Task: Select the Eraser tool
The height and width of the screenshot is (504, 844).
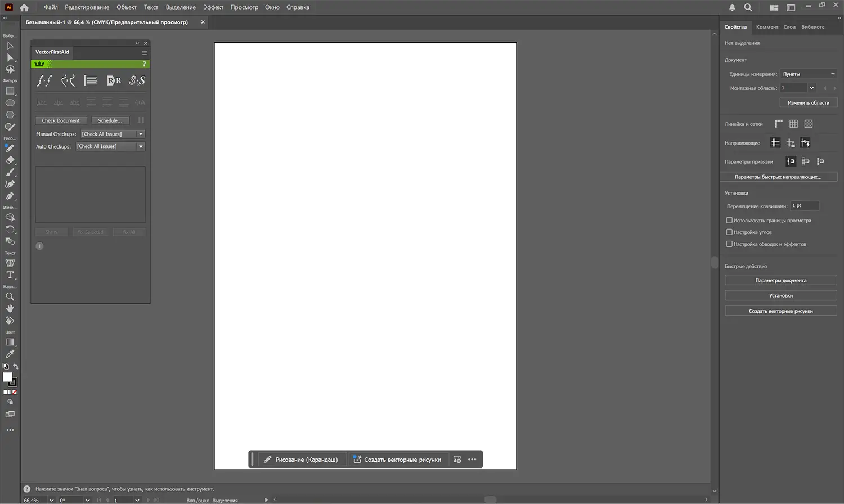Action: tap(10, 160)
